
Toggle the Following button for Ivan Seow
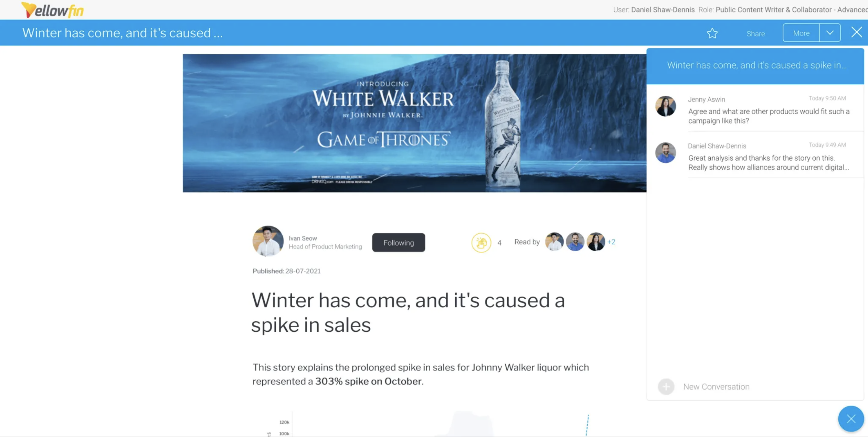tap(399, 243)
